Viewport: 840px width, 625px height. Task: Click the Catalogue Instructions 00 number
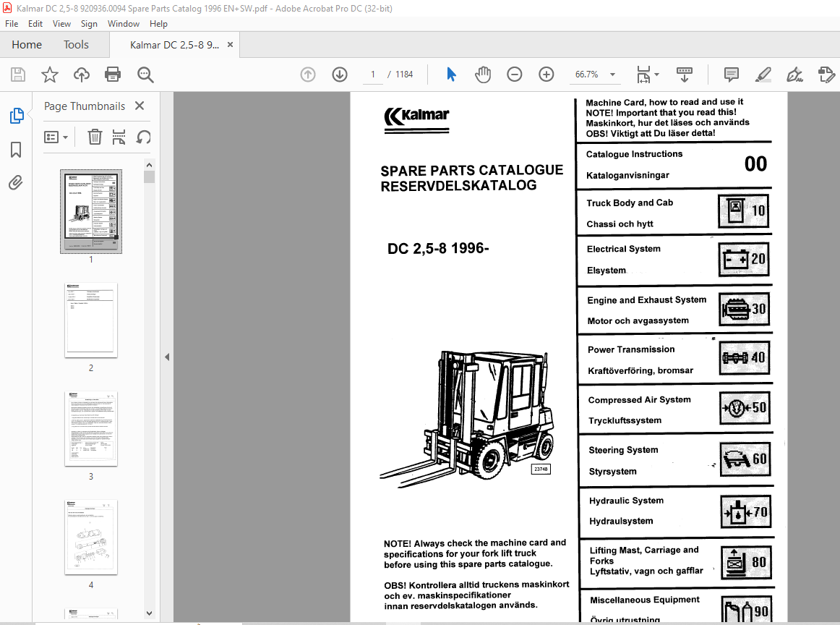click(x=755, y=164)
